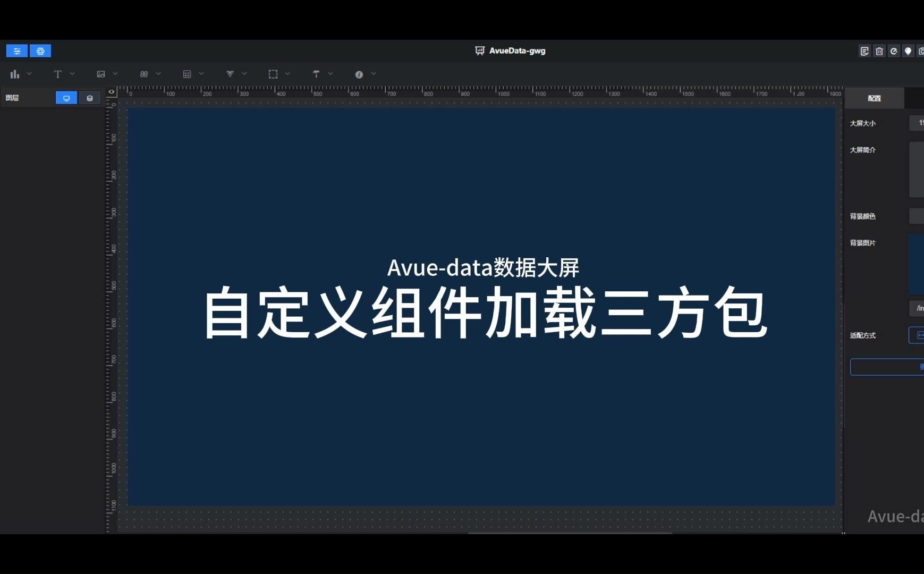The height and width of the screenshot is (574, 924).
Task: Open the image components icon
Action: (101, 74)
